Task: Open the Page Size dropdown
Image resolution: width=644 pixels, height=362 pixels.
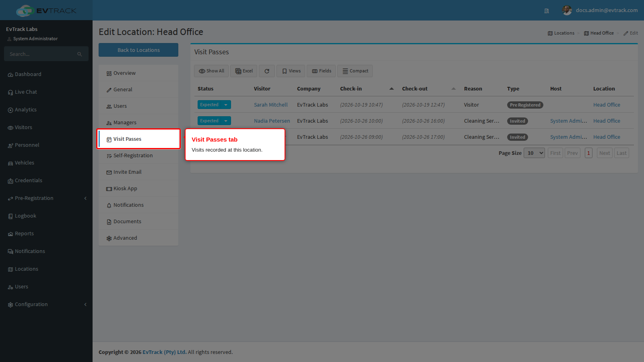Action: (534, 153)
